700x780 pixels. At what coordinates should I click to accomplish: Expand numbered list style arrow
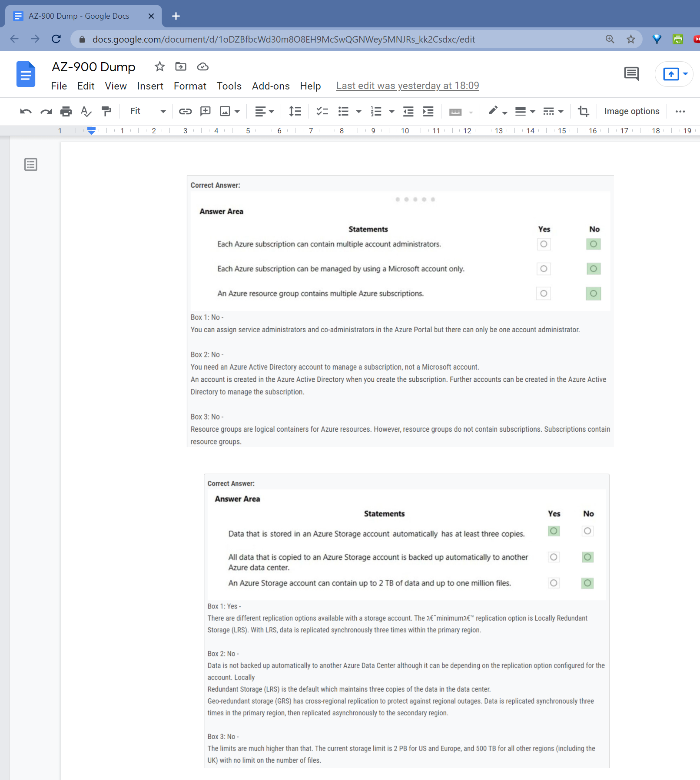tap(392, 112)
